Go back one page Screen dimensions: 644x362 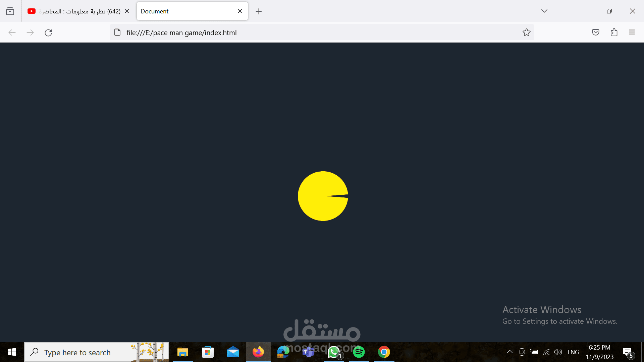[x=12, y=33]
